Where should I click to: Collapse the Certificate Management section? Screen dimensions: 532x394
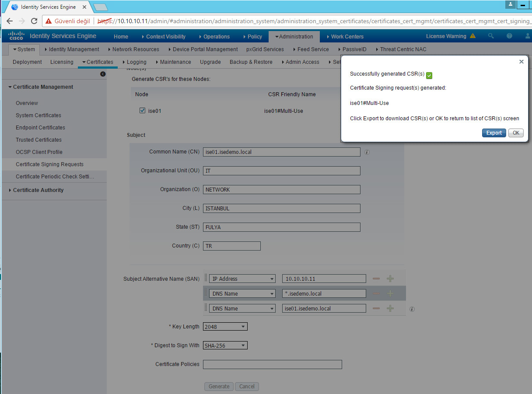point(41,87)
